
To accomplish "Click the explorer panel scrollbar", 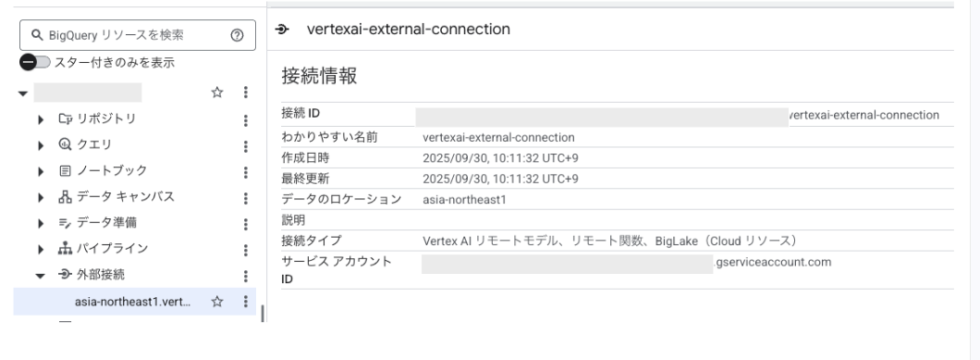I will tap(263, 313).
